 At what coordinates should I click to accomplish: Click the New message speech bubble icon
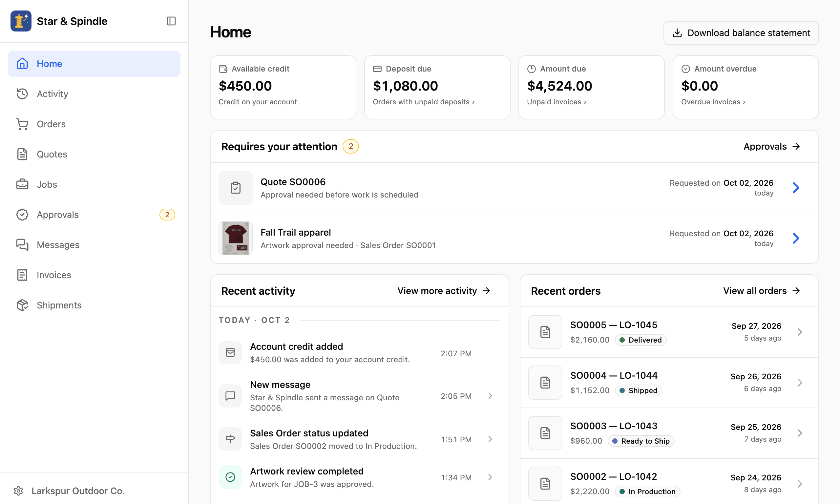231,396
